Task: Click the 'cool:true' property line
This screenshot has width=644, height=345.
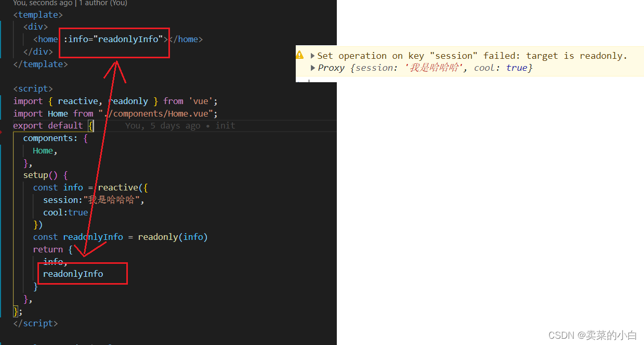Action: click(x=65, y=212)
